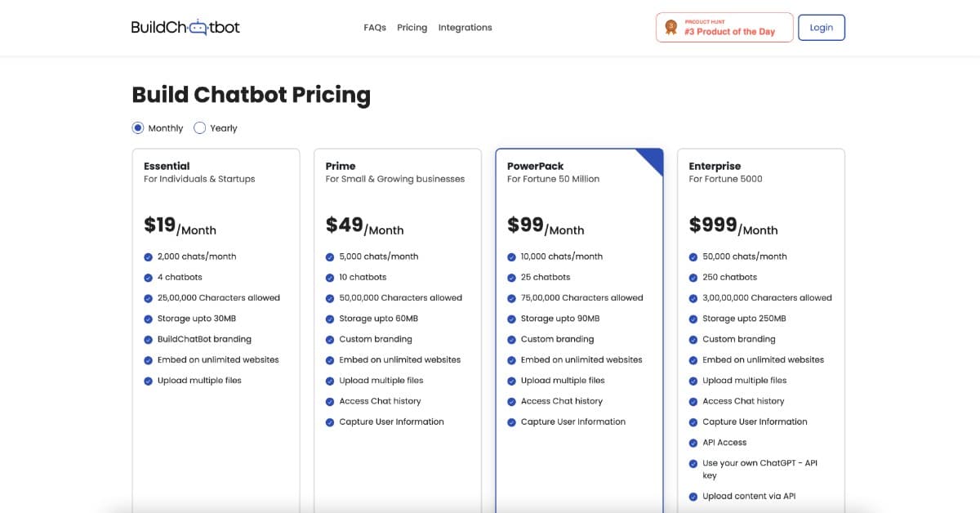Click checkmark beside Storage upto 90MB
This screenshot has width=980, height=513.
(512, 319)
